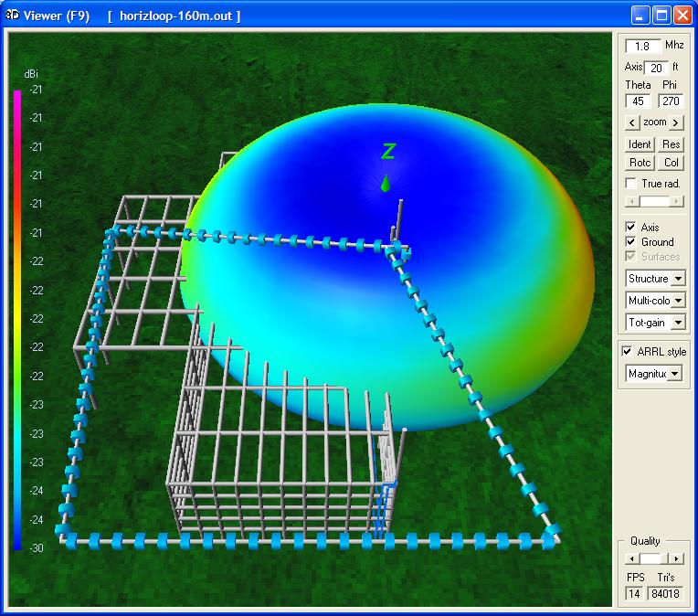Decrease Quality with left arrow
Image resolution: width=698 pixels, height=616 pixels.
pyautogui.click(x=632, y=558)
